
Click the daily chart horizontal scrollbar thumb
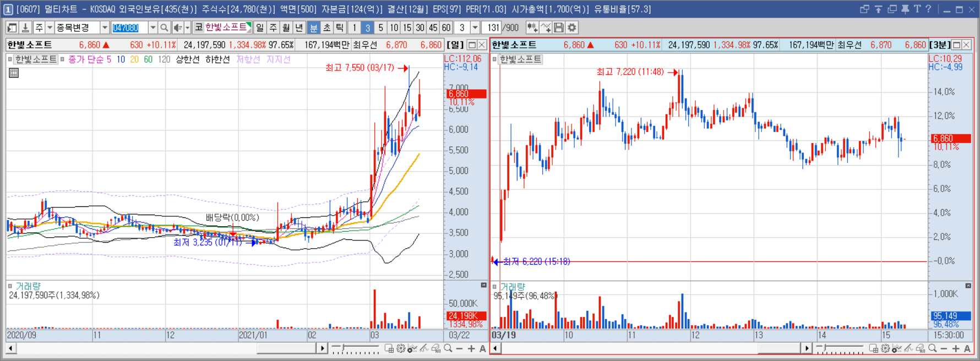[286, 348]
